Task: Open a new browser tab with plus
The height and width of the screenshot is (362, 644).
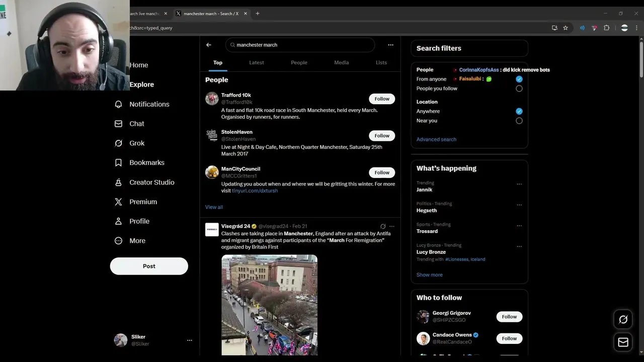Action: pos(258,14)
